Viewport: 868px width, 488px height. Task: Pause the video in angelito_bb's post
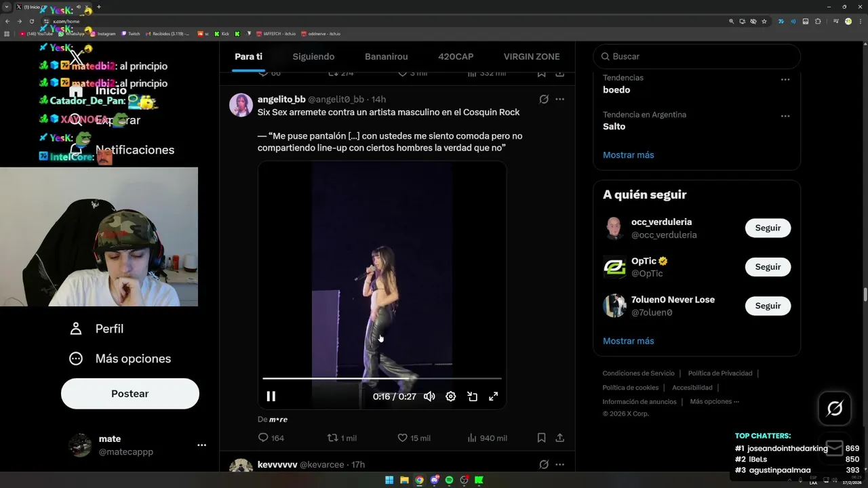(x=271, y=396)
